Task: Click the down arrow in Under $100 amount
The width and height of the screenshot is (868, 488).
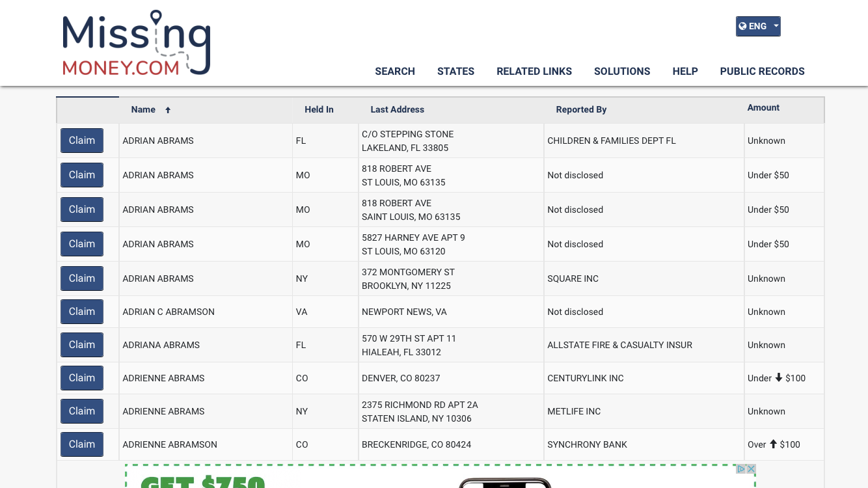Action: click(778, 377)
